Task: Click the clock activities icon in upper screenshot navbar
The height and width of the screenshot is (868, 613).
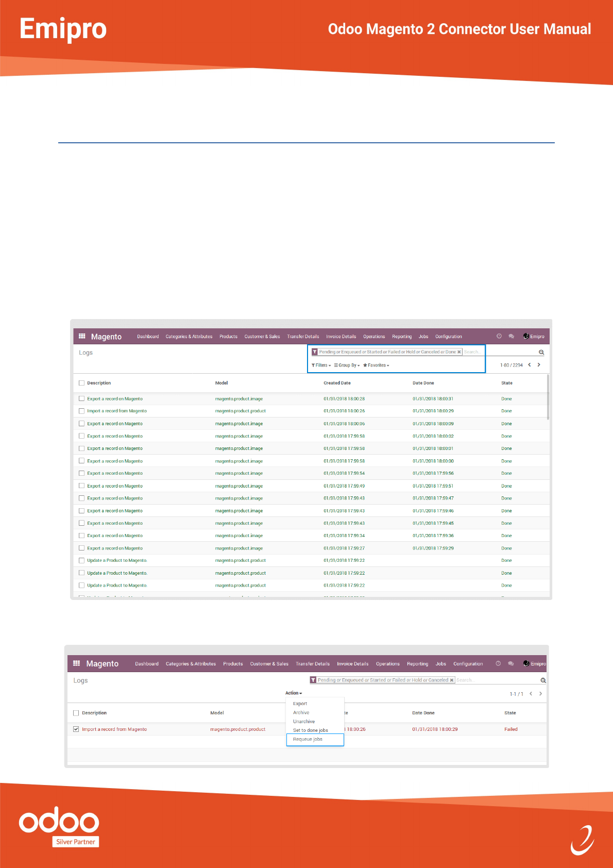Action: tap(499, 336)
